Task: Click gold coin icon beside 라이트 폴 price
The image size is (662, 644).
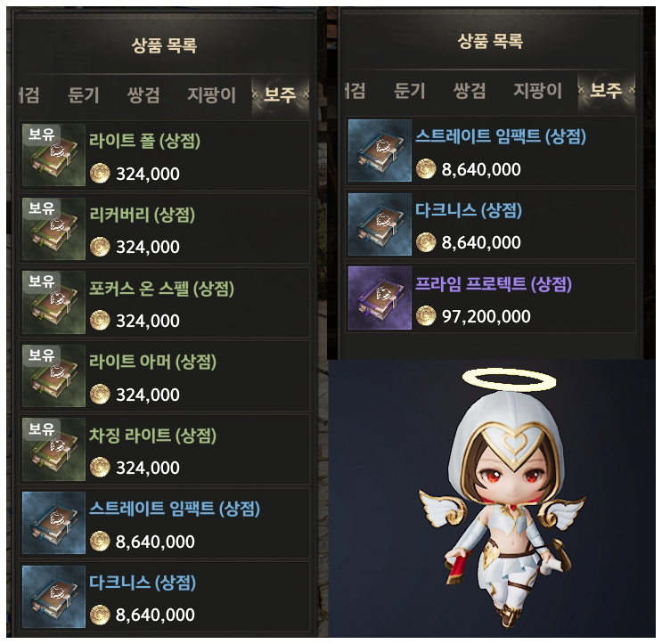Action: click(100, 173)
